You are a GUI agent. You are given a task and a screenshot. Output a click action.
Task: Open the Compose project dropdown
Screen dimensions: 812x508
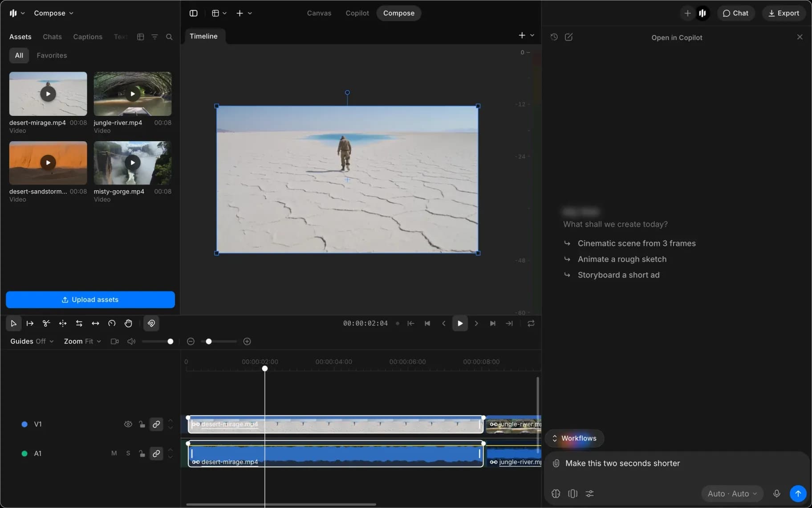coord(53,13)
